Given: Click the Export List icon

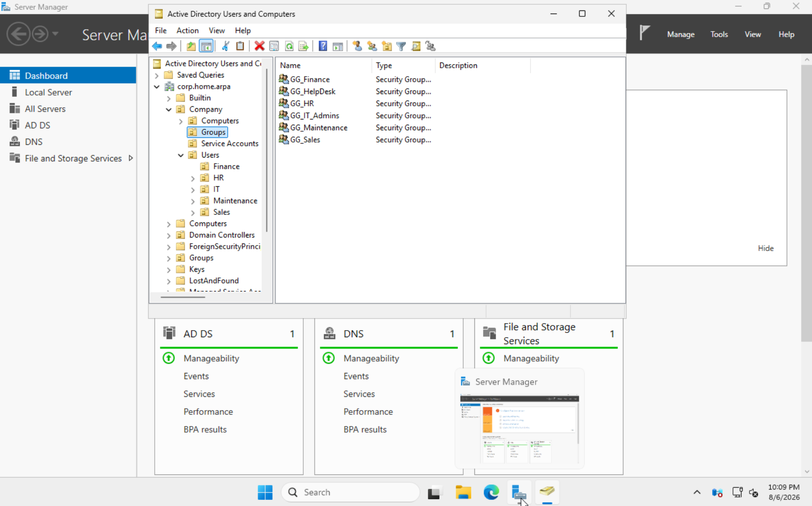Looking at the screenshot, I should [304, 46].
